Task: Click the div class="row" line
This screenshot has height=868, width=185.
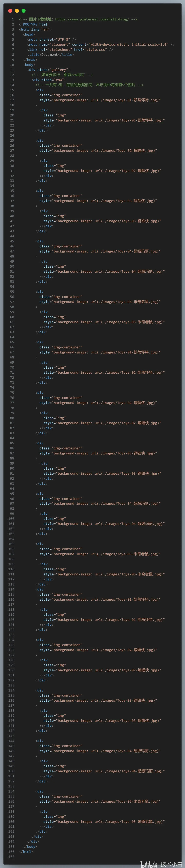Action: coord(49,80)
